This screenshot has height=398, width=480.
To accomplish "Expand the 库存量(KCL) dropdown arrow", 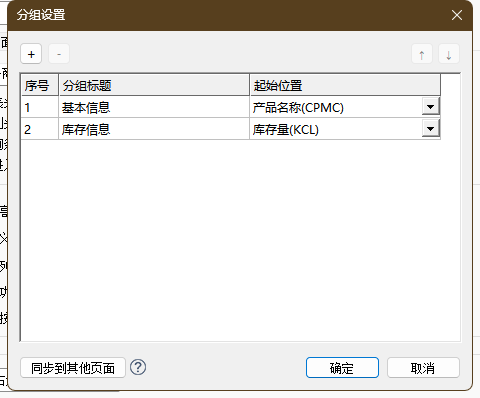I will pyautogui.click(x=431, y=129).
